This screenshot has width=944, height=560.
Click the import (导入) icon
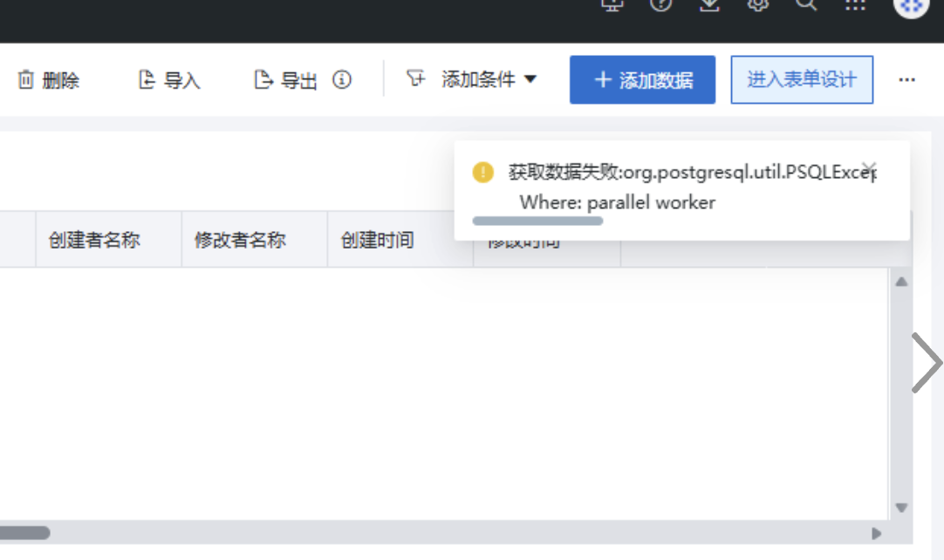tap(147, 79)
